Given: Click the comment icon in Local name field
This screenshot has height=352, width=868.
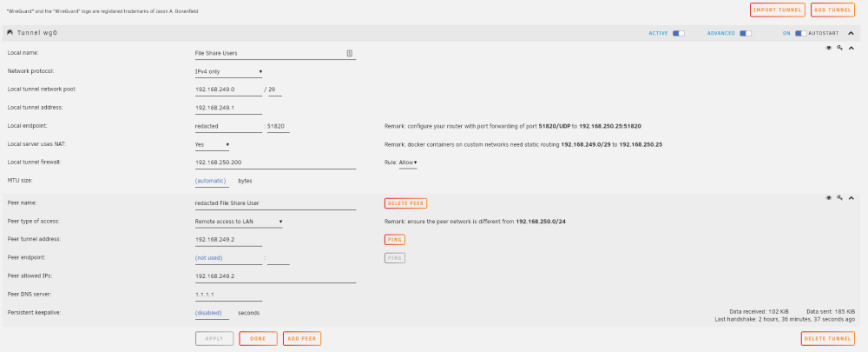Looking at the screenshot, I should (349, 53).
